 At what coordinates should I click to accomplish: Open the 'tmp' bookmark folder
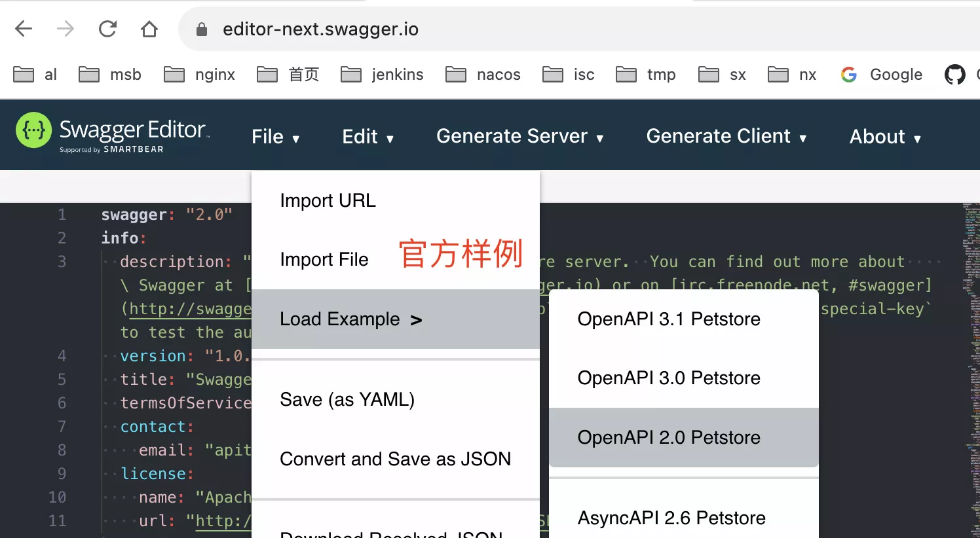point(646,75)
